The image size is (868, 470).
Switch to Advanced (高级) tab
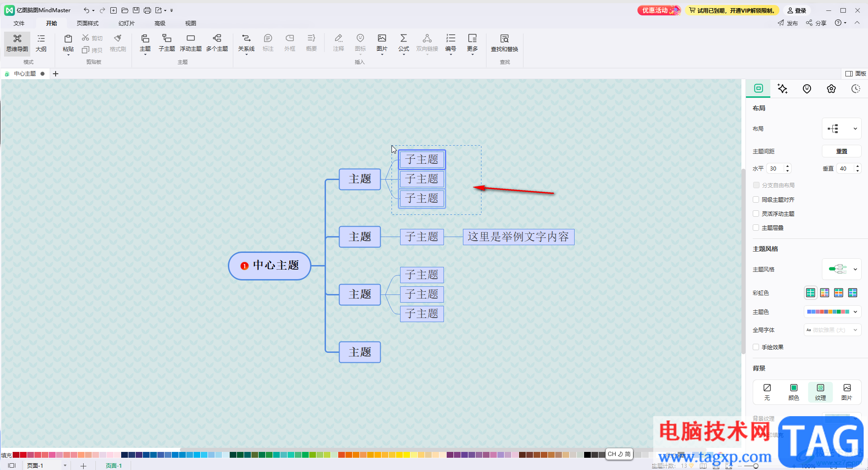160,23
